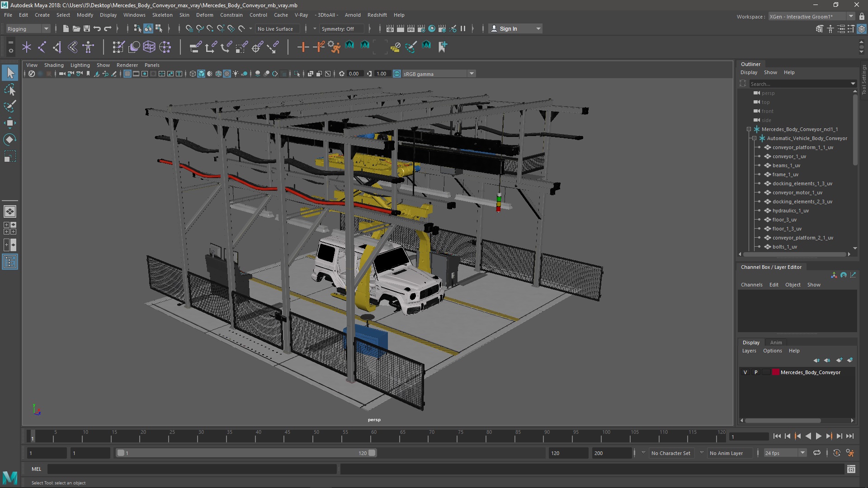The width and height of the screenshot is (868, 488).
Task: Click the Channels menu button
Action: click(751, 285)
